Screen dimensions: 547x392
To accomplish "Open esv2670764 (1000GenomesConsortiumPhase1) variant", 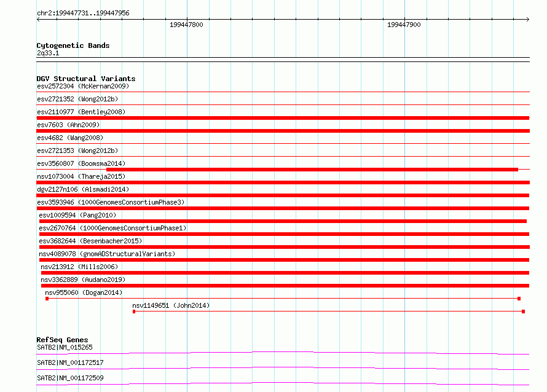I will tap(112, 228).
